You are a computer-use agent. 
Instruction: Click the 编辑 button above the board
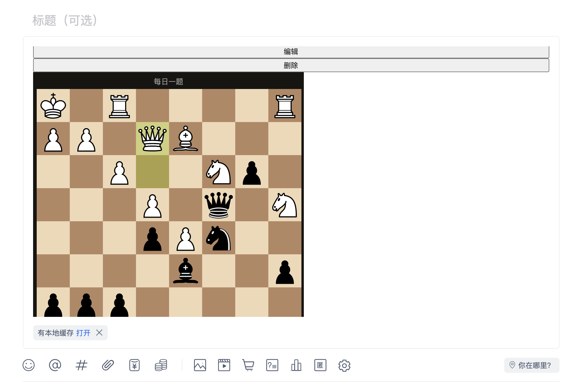291,52
